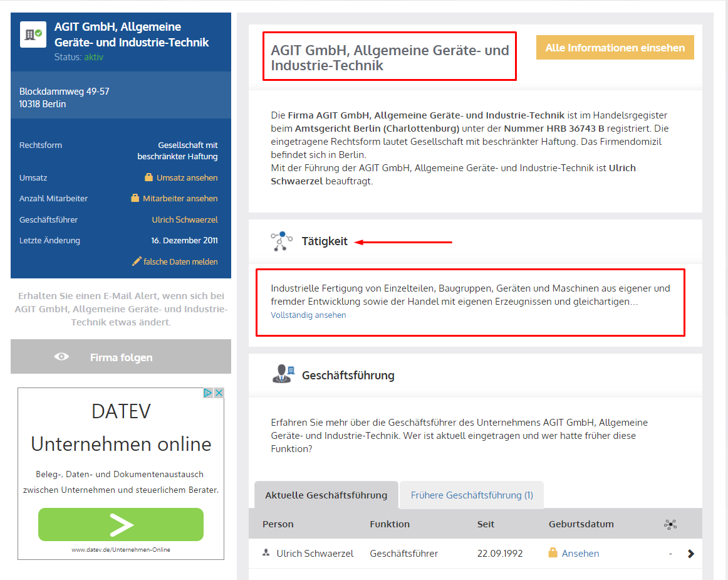This screenshot has height=580, width=728.
Task: Click the Geschäftsführer cell in table
Action: pyautogui.click(x=404, y=554)
